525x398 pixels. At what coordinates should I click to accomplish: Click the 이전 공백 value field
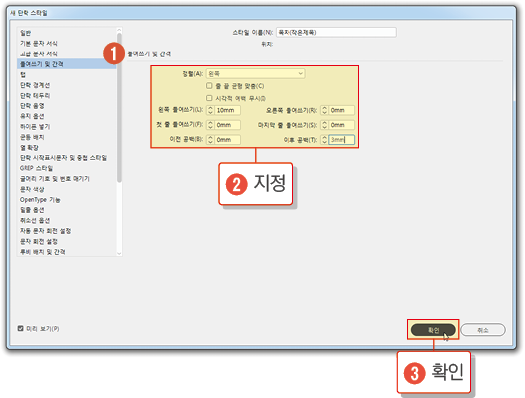(x=227, y=140)
